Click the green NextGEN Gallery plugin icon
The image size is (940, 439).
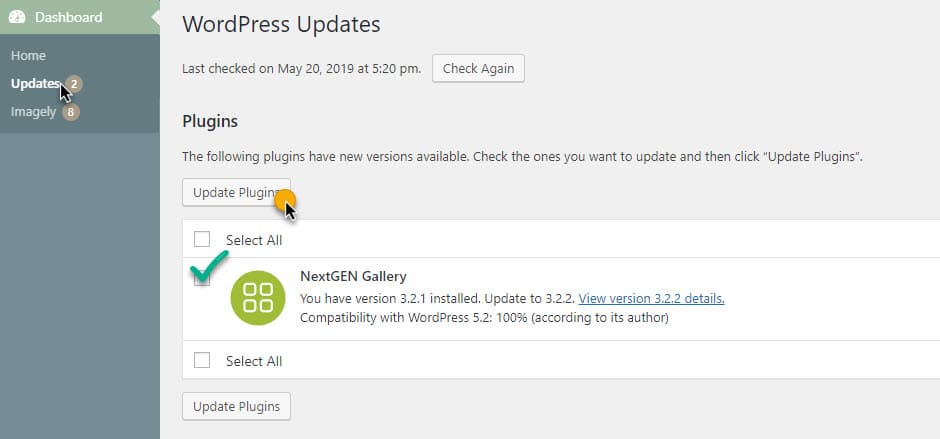coord(258,298)
